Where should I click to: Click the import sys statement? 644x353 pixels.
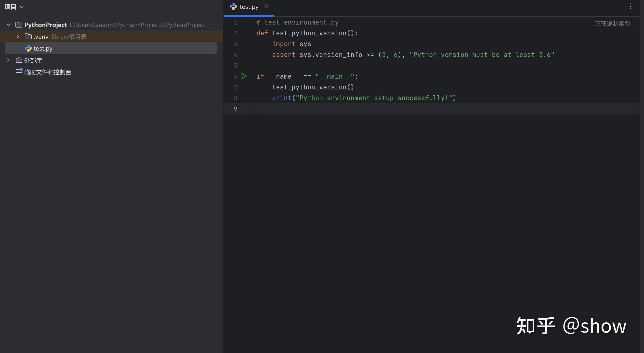pos(291,44)
